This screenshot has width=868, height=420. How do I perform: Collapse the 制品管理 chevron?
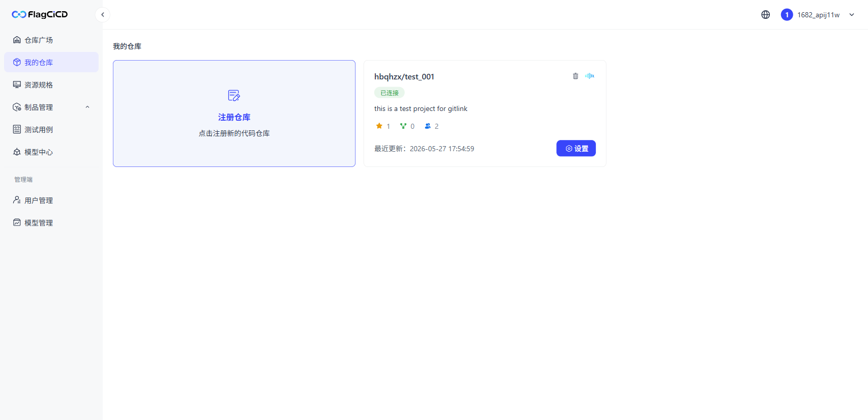pos(87,107)
